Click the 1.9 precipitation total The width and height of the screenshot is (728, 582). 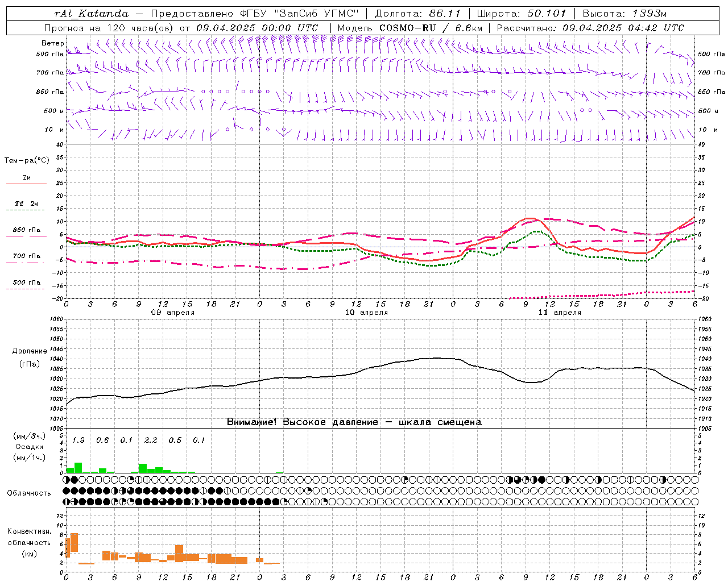click(x=78, y=440)
